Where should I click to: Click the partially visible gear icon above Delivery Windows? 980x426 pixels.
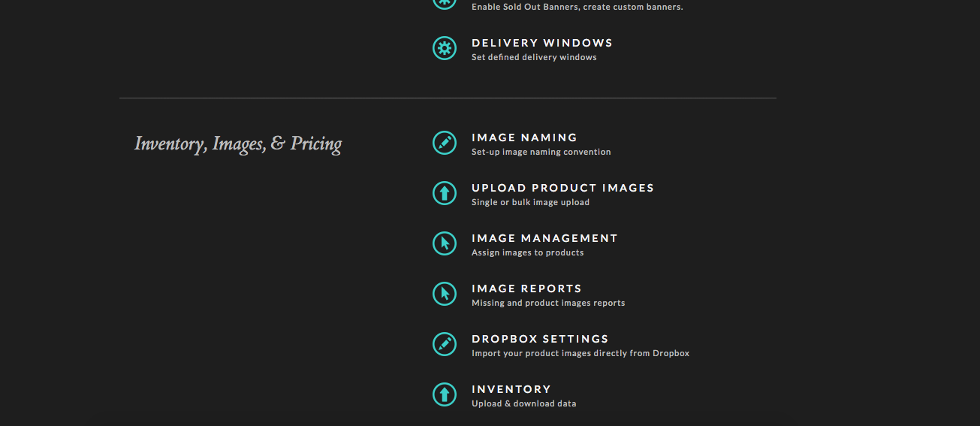pyautogui.click(x=445, y=4)
